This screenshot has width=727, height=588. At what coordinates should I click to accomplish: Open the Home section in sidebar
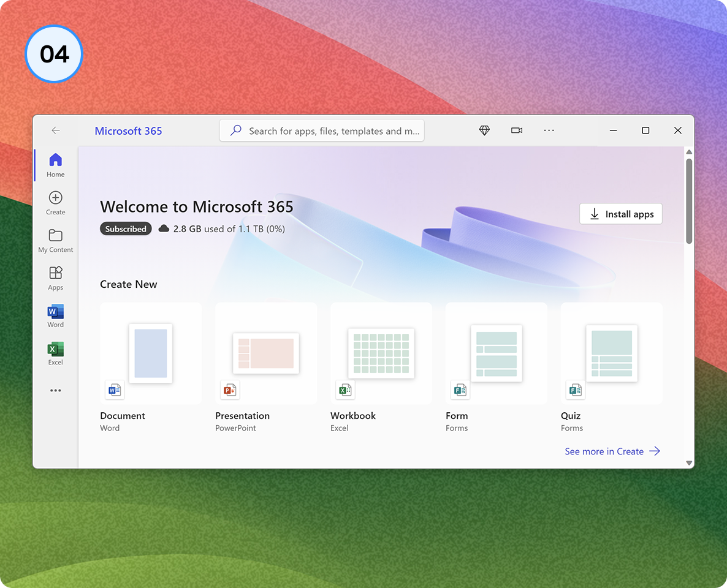click(x=56, y=165)
